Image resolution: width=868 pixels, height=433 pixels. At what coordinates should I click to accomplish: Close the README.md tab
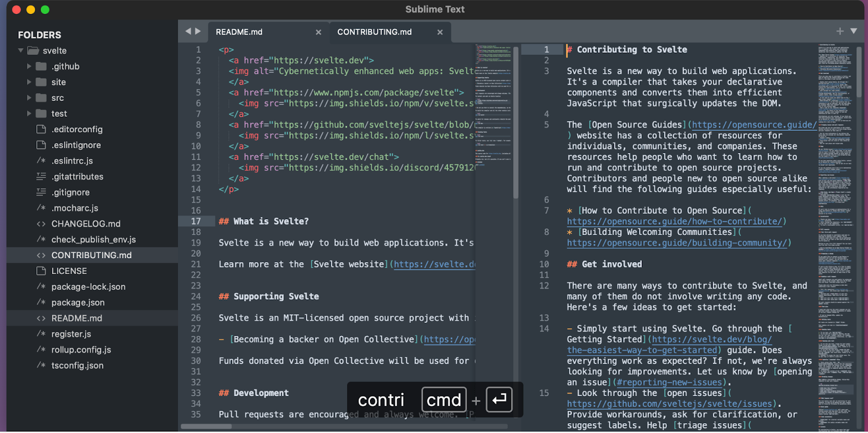point(318,32)
